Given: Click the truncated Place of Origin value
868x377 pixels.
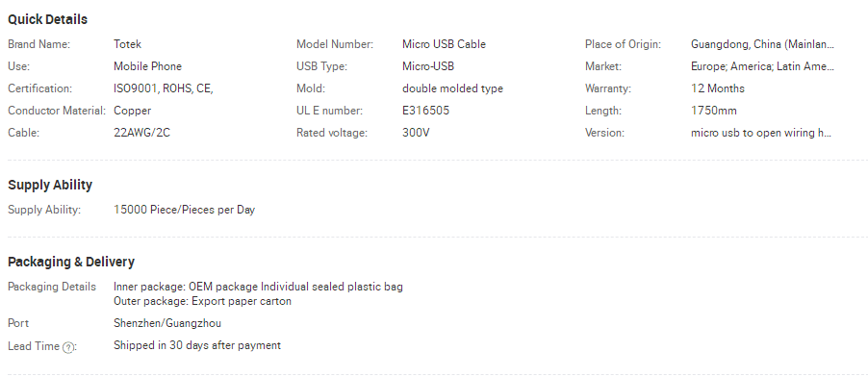Looking at the screenshot, I should point(762,44).
